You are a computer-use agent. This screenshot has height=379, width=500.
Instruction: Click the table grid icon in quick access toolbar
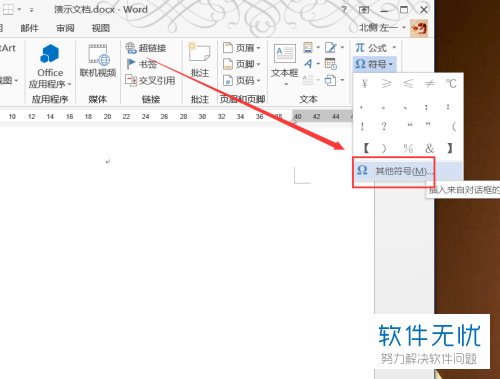[8, 10]
